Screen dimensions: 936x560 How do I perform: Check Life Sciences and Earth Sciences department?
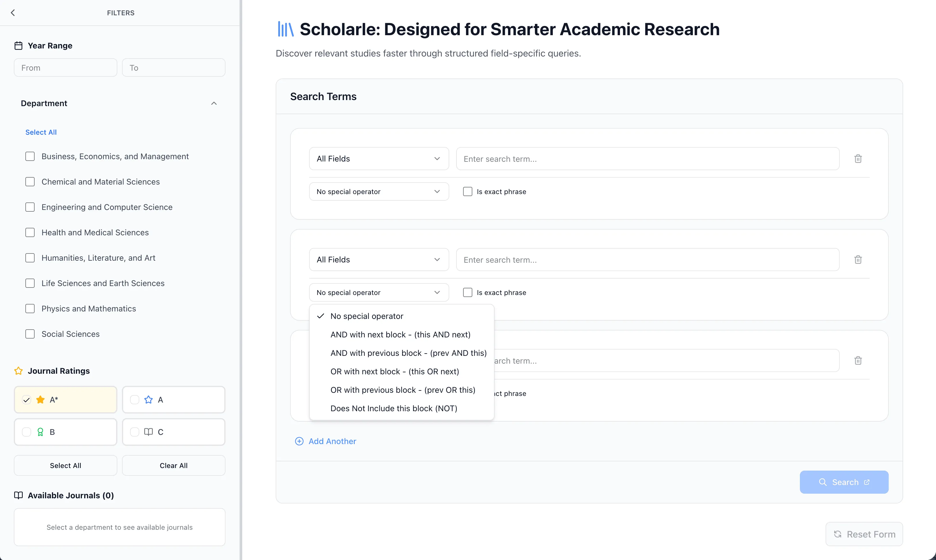click(x=30, y=283)
